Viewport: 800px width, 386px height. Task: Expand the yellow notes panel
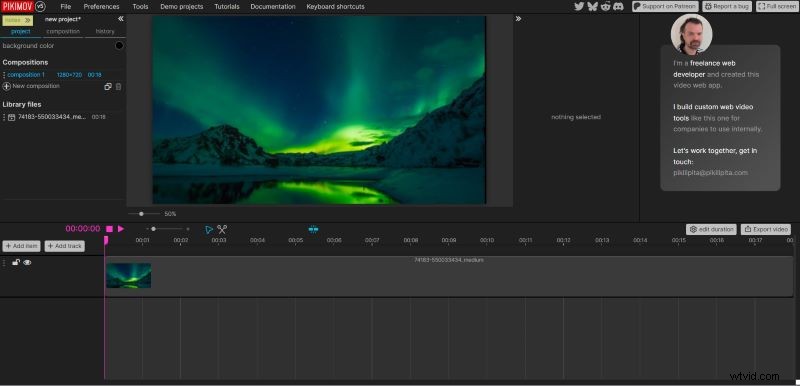coord(18,20)
